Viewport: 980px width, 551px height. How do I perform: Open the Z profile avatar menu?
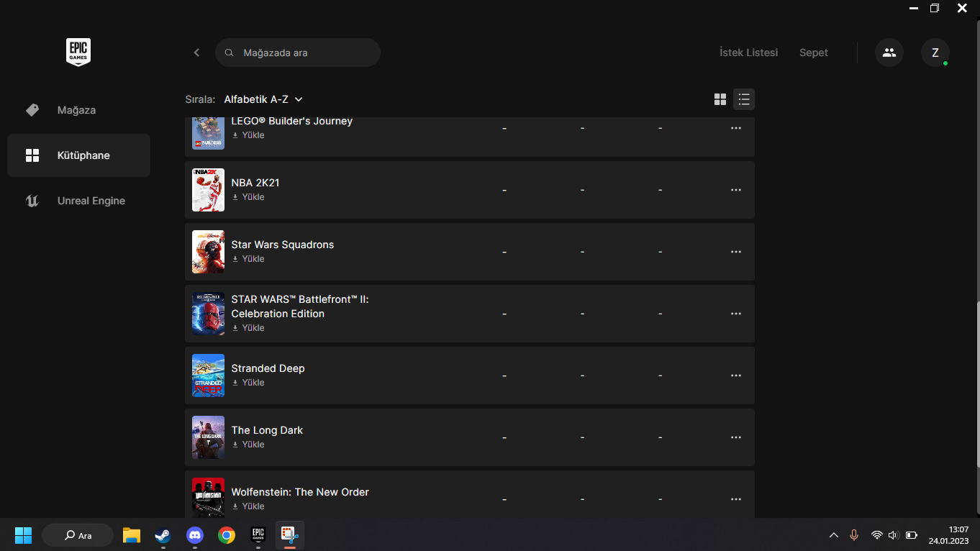(x=935, y=53)
